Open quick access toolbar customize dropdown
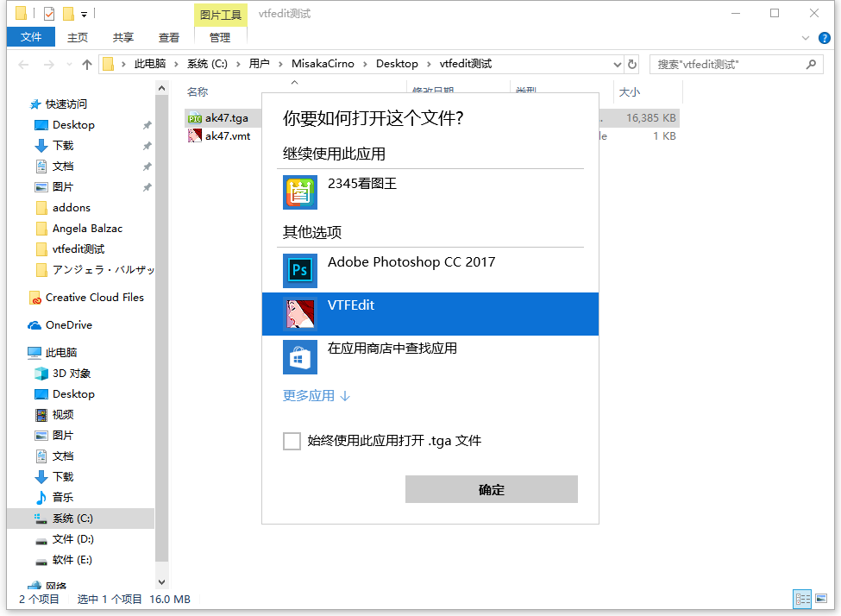This screenshot has width=841, height=616. coord(85,15)
